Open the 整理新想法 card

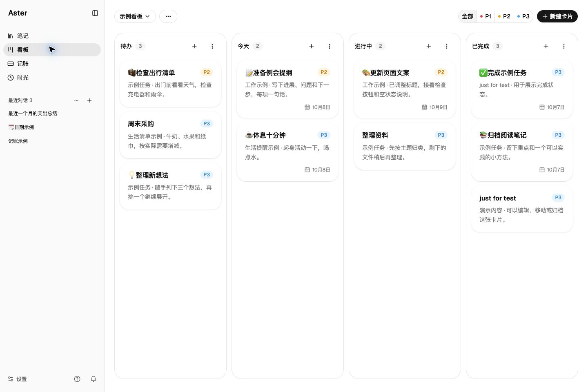[170, 186]
